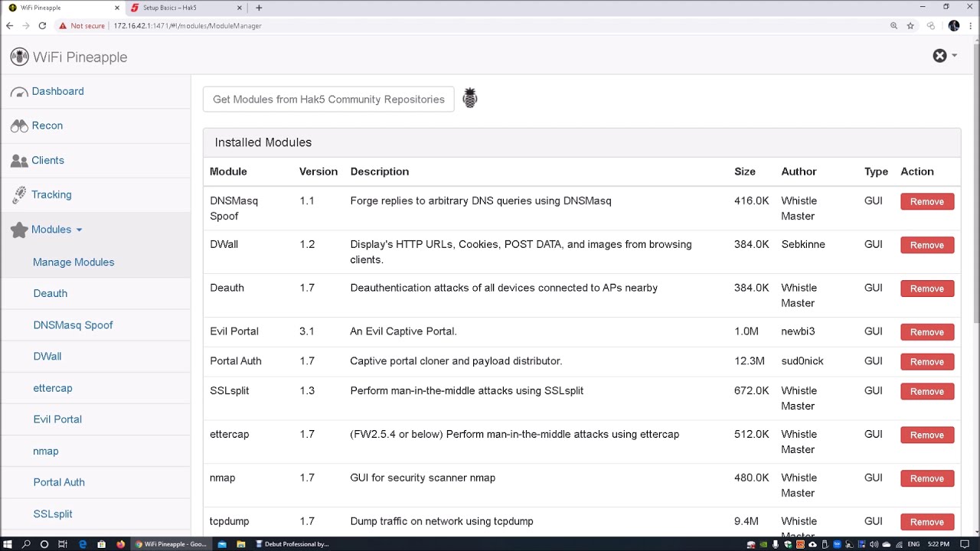Click the Debut Professional taskbar button
Image resolution: width=980 pixels, height=551 pixels.
click(x=292, y=544)
